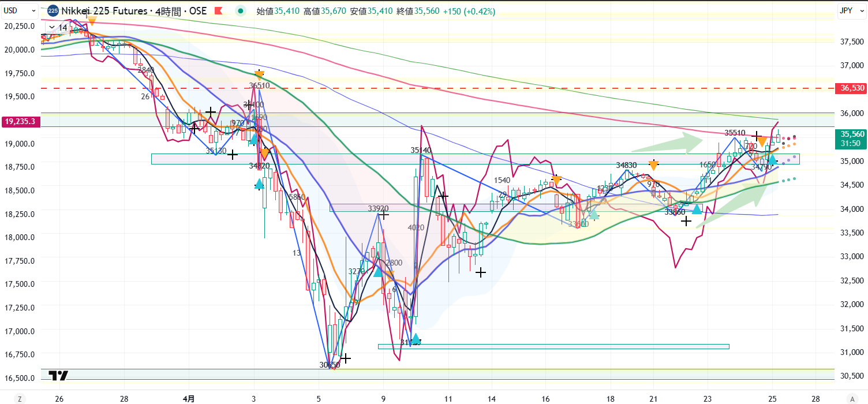Open the JPY currency dropdown on right axis

[852, 10]
